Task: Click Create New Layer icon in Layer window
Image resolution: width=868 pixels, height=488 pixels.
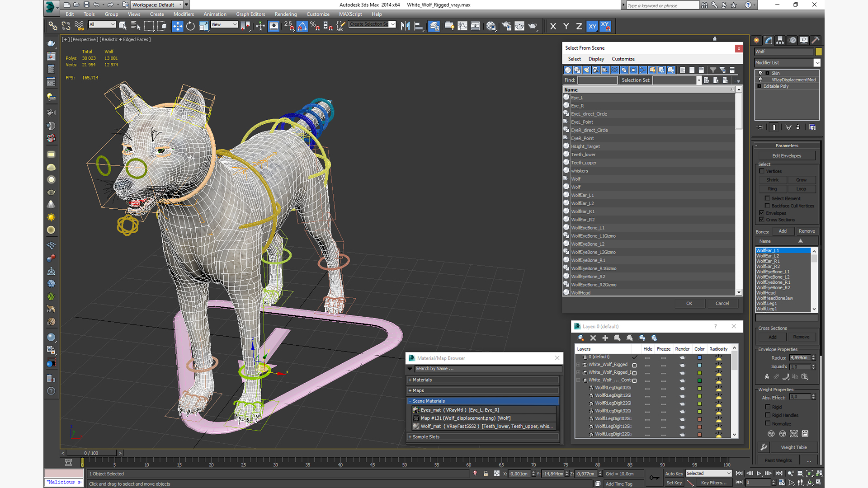Action: pos(581,338)
